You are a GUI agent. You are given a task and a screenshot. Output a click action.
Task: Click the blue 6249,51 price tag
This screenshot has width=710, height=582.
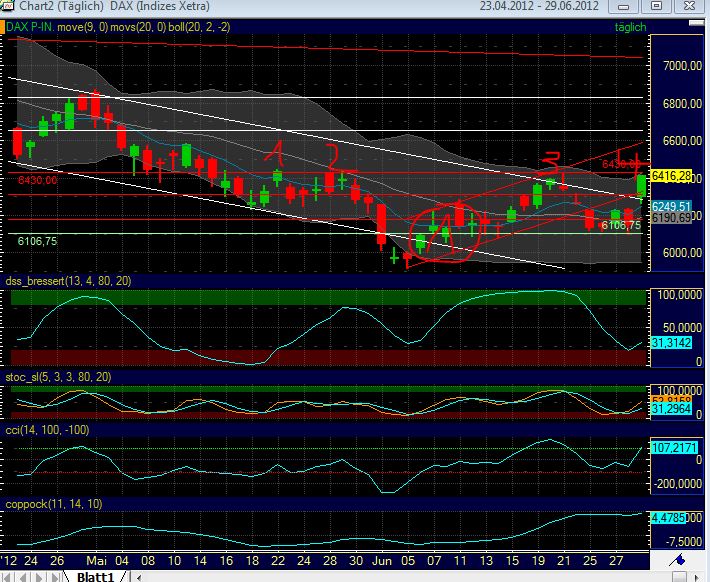671,207
